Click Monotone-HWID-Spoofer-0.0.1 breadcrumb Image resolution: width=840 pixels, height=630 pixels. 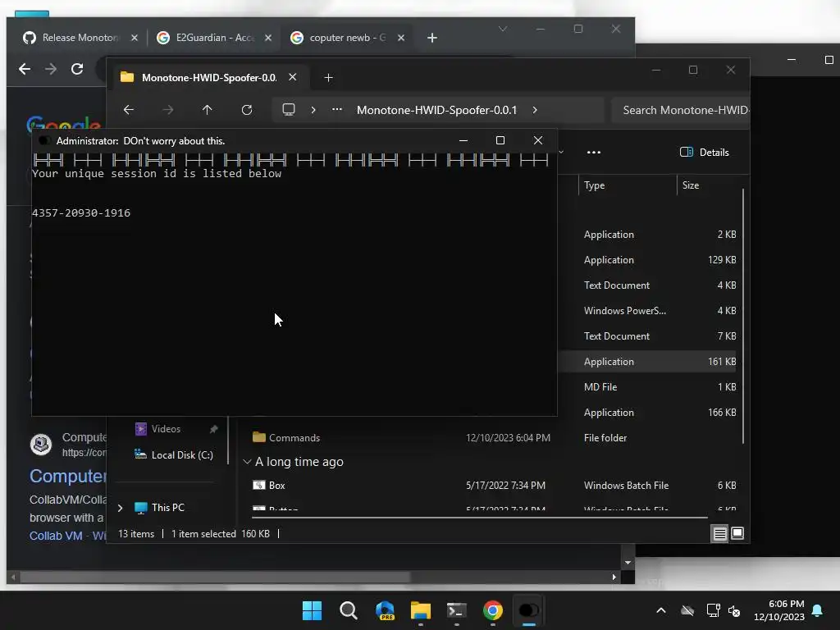pyautogui.click(x=436, y=111)
